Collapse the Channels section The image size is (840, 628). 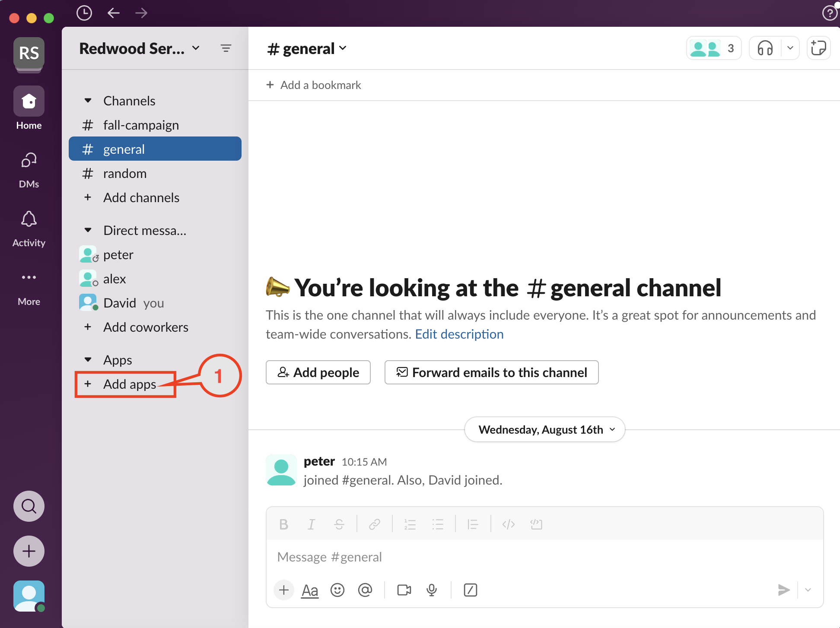(88, 101)
